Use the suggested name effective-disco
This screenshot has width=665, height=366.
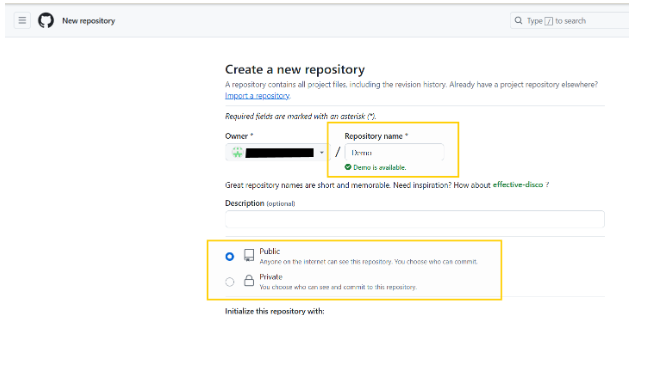coord(518,184)
